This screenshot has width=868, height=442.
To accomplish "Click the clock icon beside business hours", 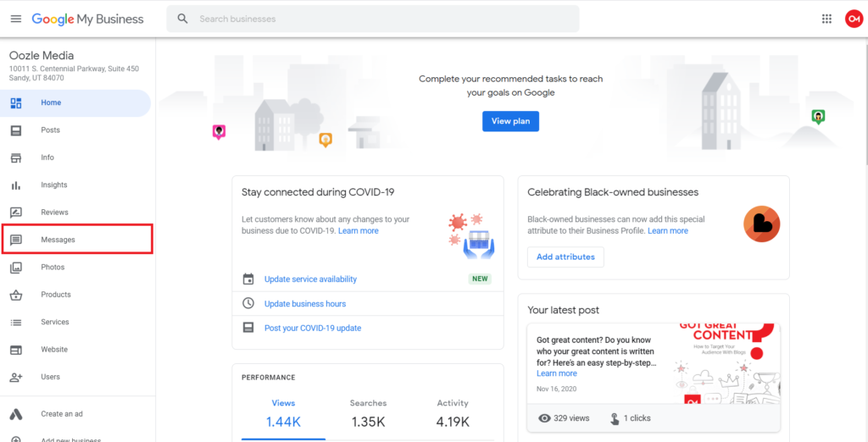I will 248,303.
